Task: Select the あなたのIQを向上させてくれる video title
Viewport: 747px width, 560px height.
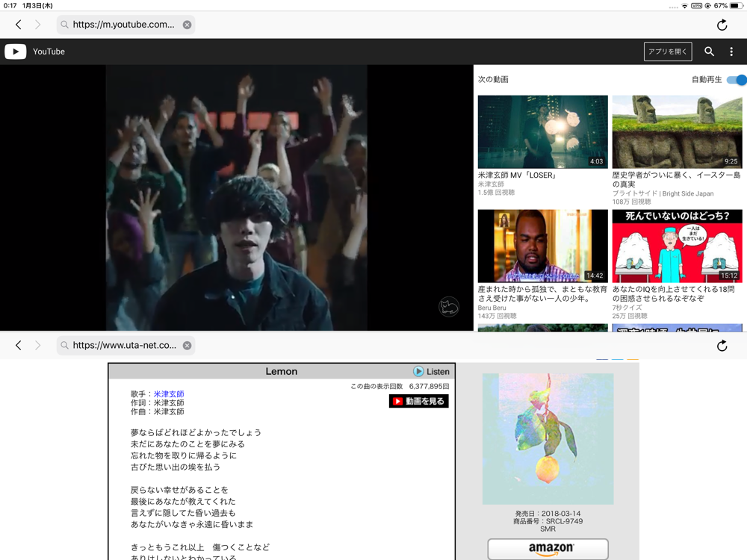Action: 674,293
